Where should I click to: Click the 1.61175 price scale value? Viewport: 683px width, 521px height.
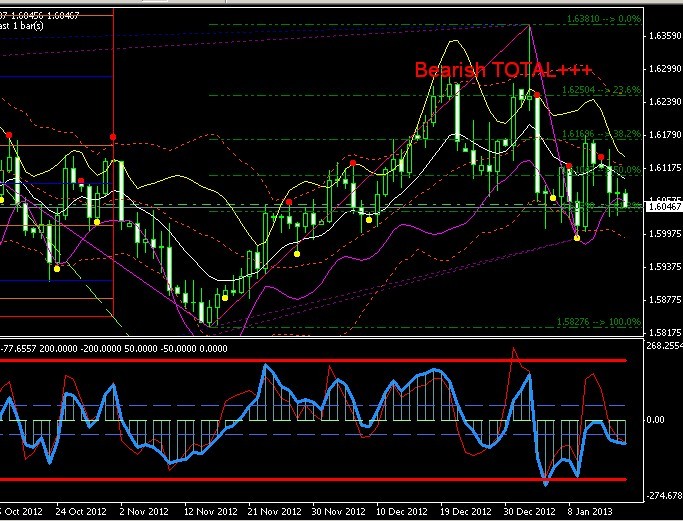pyautogui.click(x=665, y=167)
